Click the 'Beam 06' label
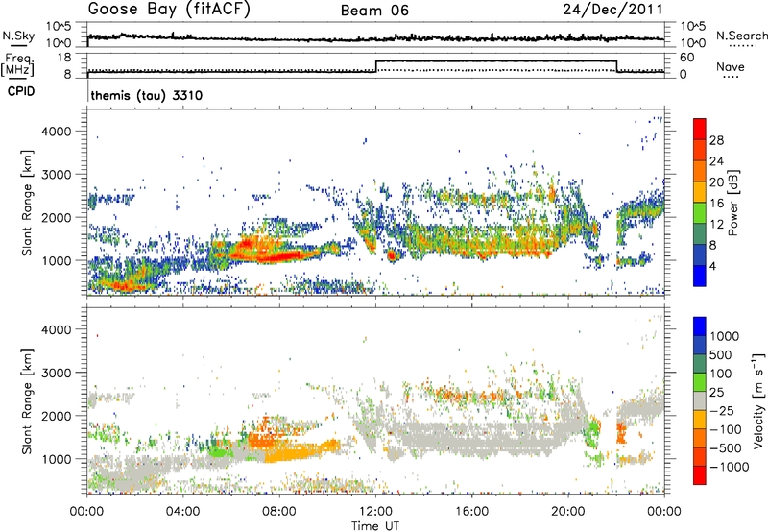The width and height of the screenshot is (768, 532). tap(374, 11)
